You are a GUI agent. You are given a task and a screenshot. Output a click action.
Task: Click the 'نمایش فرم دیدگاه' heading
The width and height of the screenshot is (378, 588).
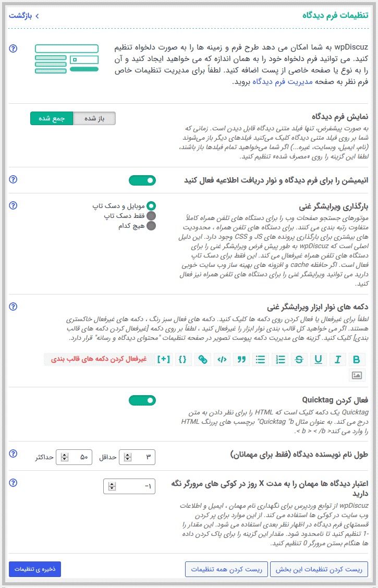click(340, 117)
